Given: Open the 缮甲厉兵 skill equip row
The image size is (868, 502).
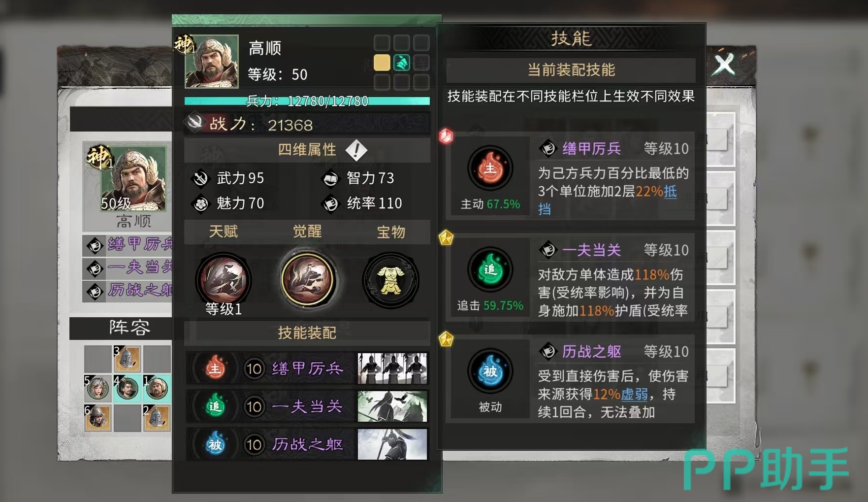Looking at the screenshot, I should click(x=307, y=368).
